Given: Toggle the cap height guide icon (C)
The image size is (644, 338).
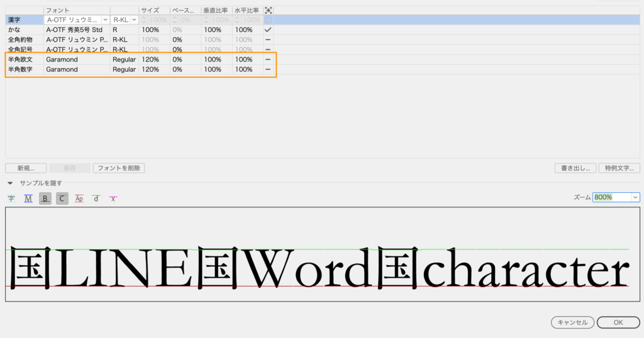Looking at the screenshot, I should (62, 199).
